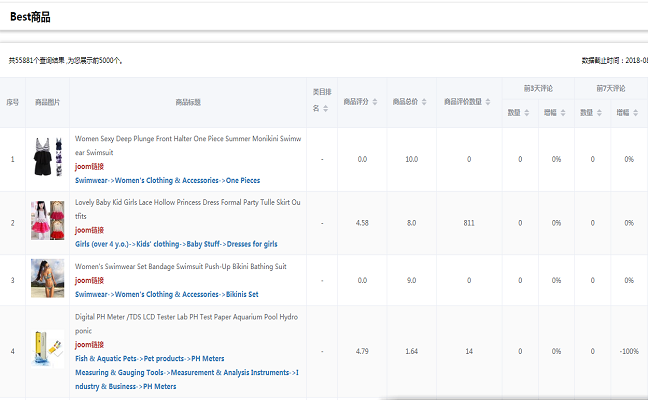Screen dimensions: 648x400
Task: Select the Digital PH Meter /TDS LCD title
Action: tap(186, 324)
